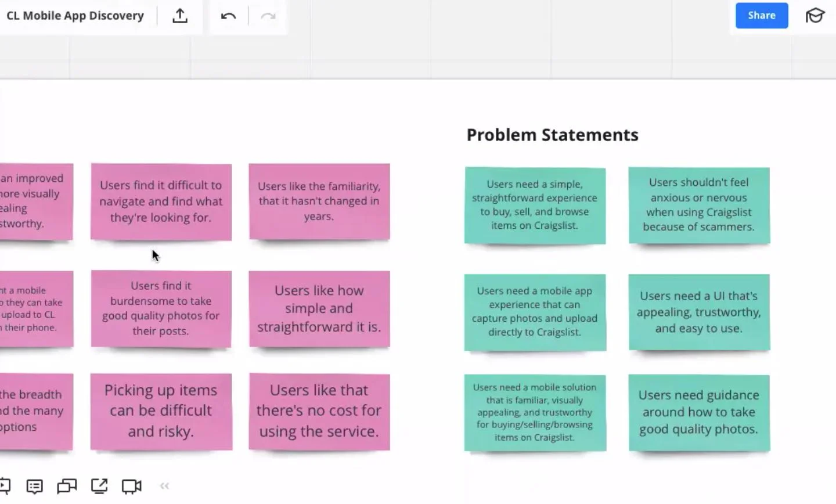The image size is (836, 504).
Task: Click the note about no cost for service
Action: click(319, 411)
